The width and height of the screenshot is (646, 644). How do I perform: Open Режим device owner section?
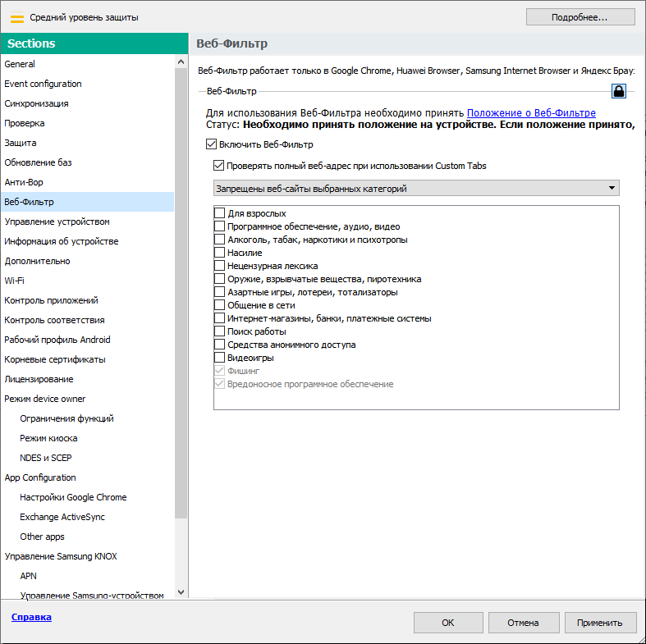(44, 399)
